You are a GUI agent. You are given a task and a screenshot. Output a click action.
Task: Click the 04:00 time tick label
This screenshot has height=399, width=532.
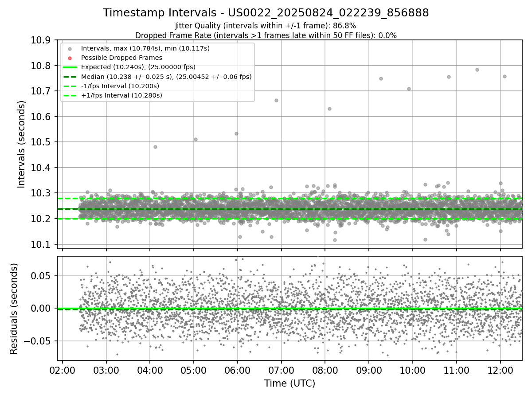[150, 370]
